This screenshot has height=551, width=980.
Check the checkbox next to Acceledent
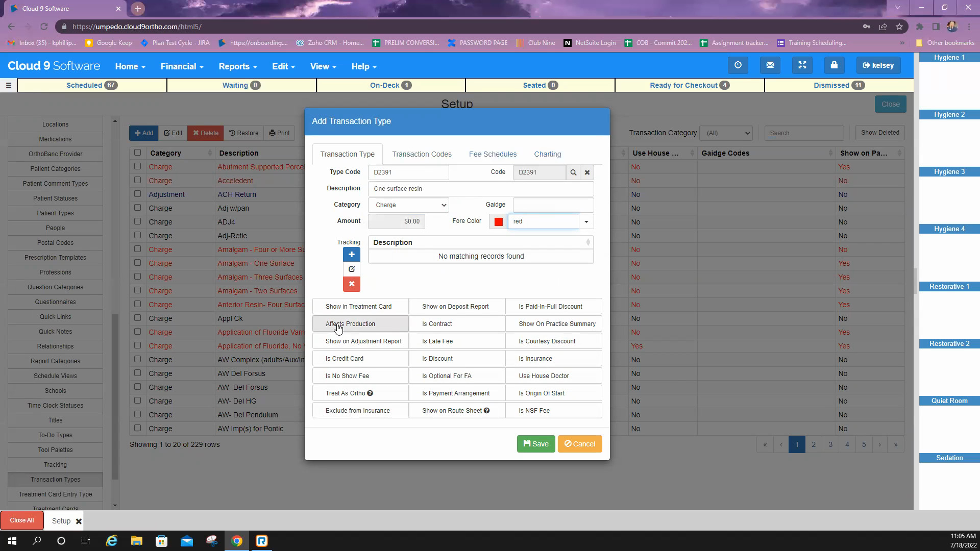pos(137,180)
